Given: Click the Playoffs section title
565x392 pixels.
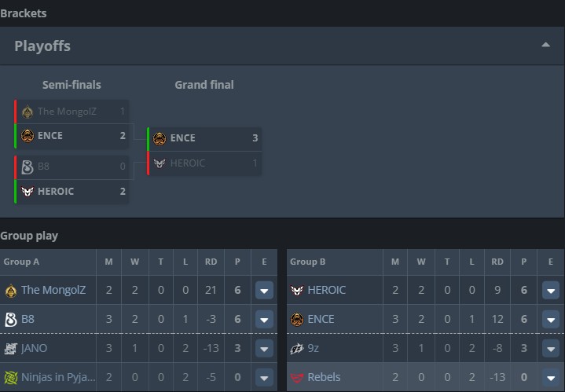Looking at the screenshot, I should click(x=42, y=46).
